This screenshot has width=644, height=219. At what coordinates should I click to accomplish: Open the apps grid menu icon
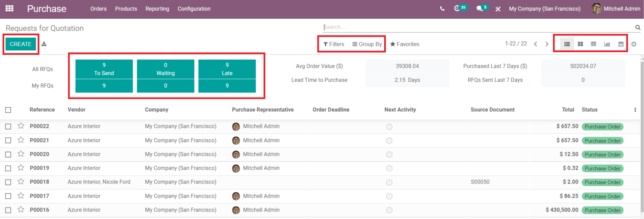pyautogui.click(x=9, y=8)
